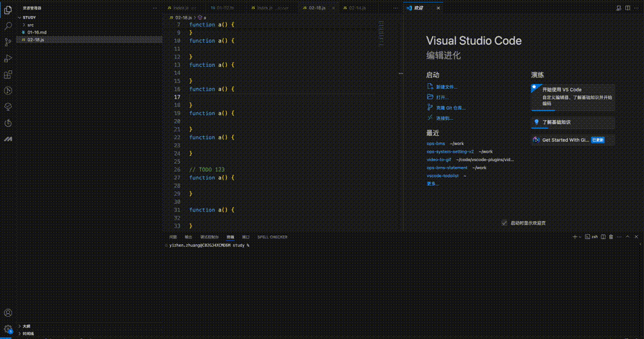Open the Get Started With Gi... walkthrough
644x339 pixels.
pos(573,140)
